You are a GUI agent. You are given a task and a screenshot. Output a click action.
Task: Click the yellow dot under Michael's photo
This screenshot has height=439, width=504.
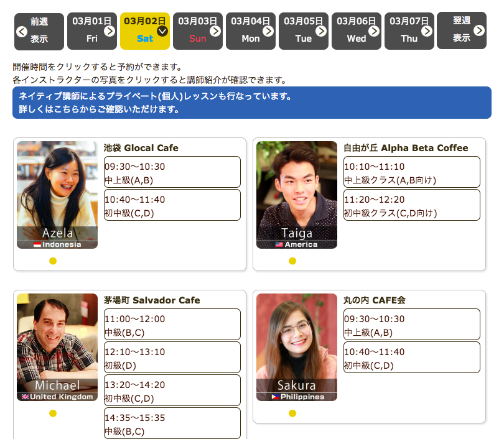53,414
